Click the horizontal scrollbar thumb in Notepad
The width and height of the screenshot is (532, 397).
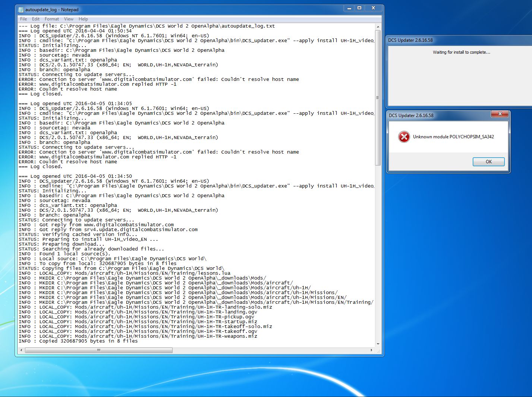click(x=99, y=350)
